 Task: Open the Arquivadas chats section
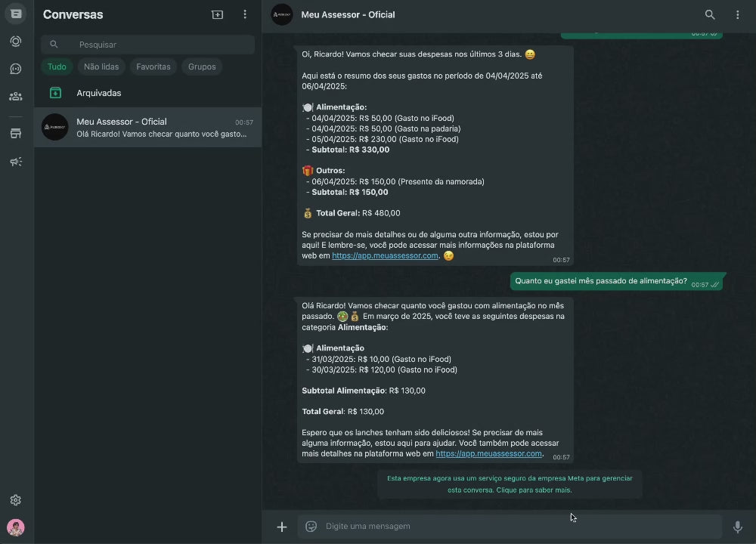pyautogui.click(x=98, y=93)
